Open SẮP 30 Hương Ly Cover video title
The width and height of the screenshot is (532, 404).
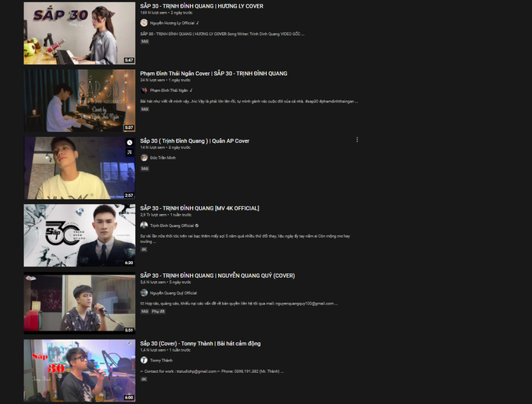tap(201, 6)
